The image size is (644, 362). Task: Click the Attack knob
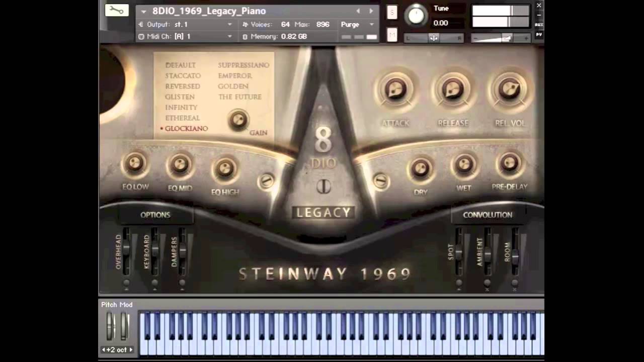pos(395,90)
